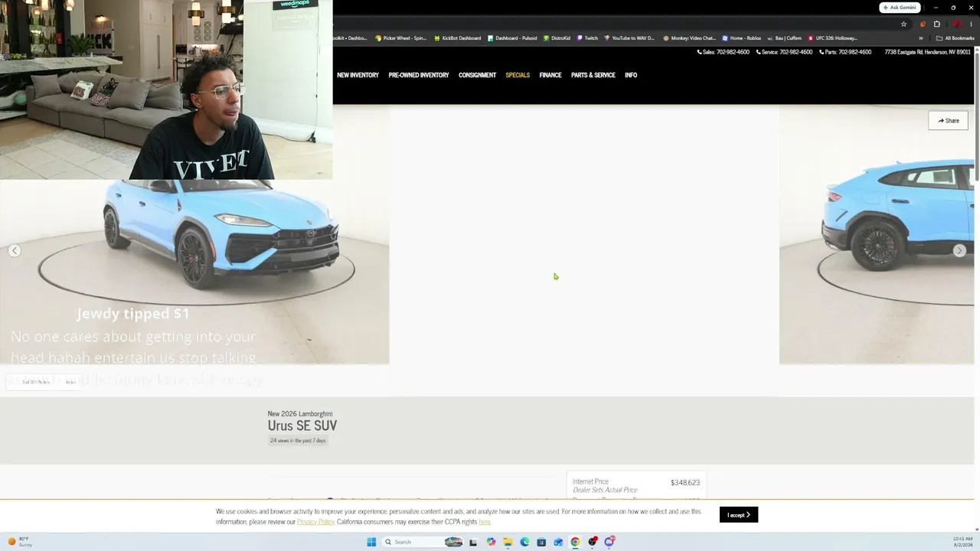Open Task View on the taskbar
Screen dimensions: 980x551
coord(473,542)
